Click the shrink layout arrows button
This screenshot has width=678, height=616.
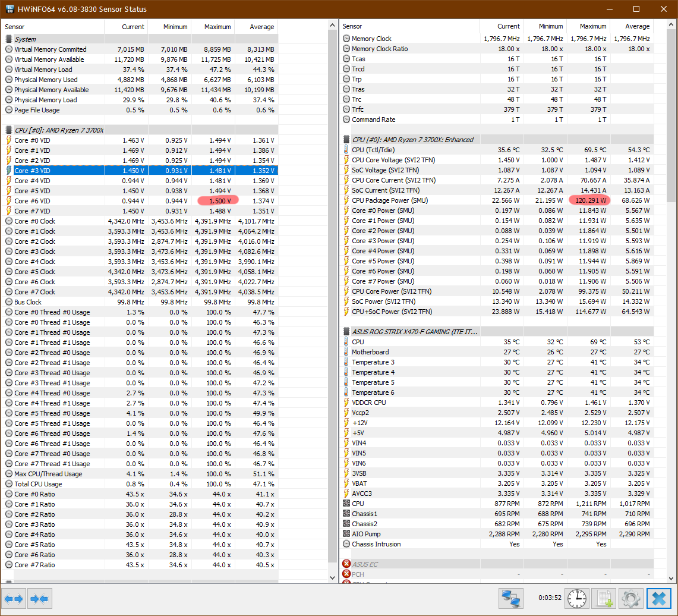40,599
